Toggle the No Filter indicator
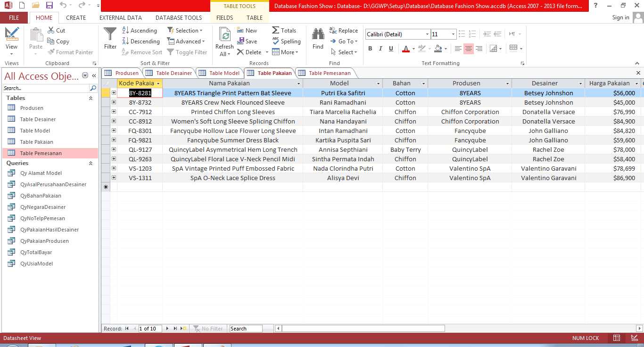This screenshot has width=644, height=347. coord(207,329)
